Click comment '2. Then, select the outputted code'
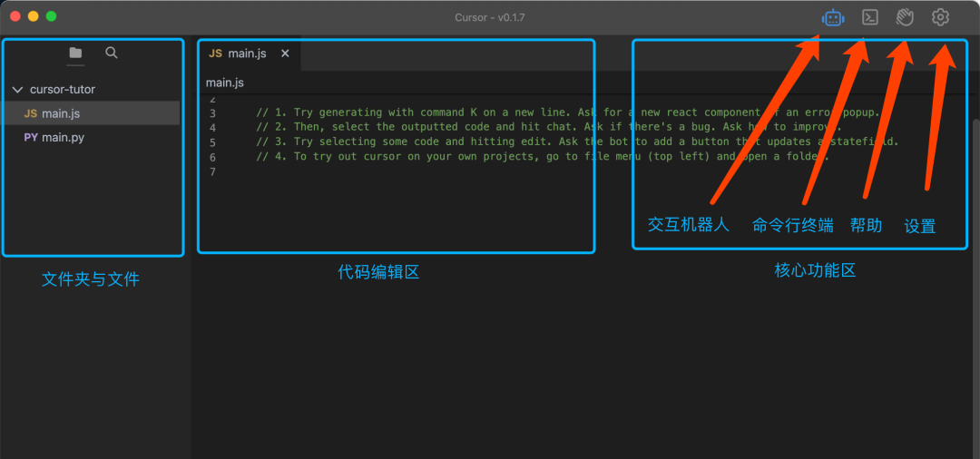The image size is (980, 459). pos(549,127)
